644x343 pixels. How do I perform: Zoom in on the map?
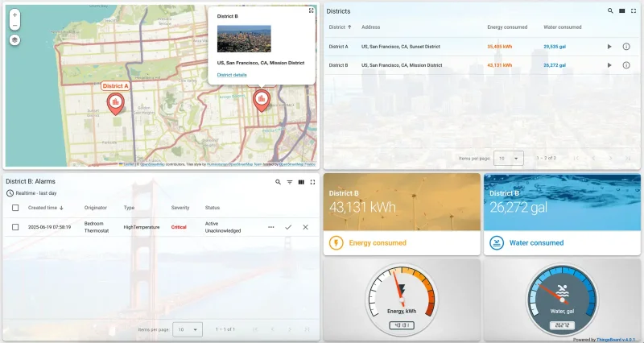[x=14, y=14]
